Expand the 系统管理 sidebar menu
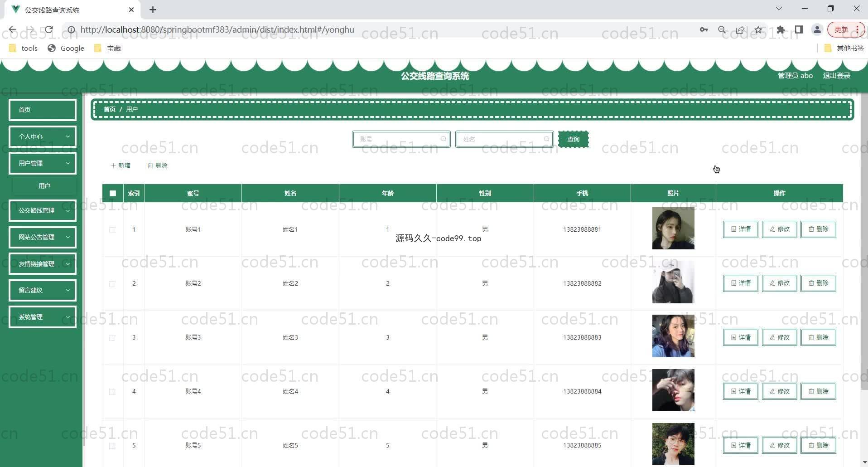Viewport: 868px width, 467px height. click(43, 317)
